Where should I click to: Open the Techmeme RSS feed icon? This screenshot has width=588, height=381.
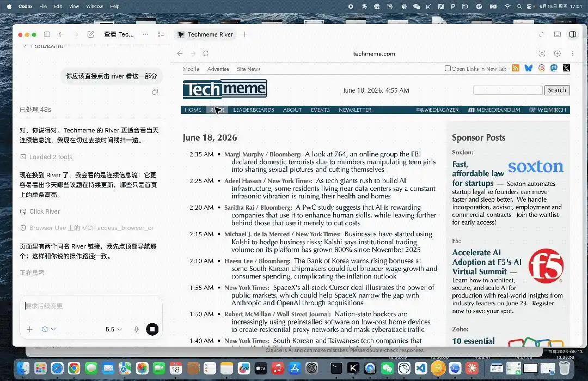click(516, 68)
